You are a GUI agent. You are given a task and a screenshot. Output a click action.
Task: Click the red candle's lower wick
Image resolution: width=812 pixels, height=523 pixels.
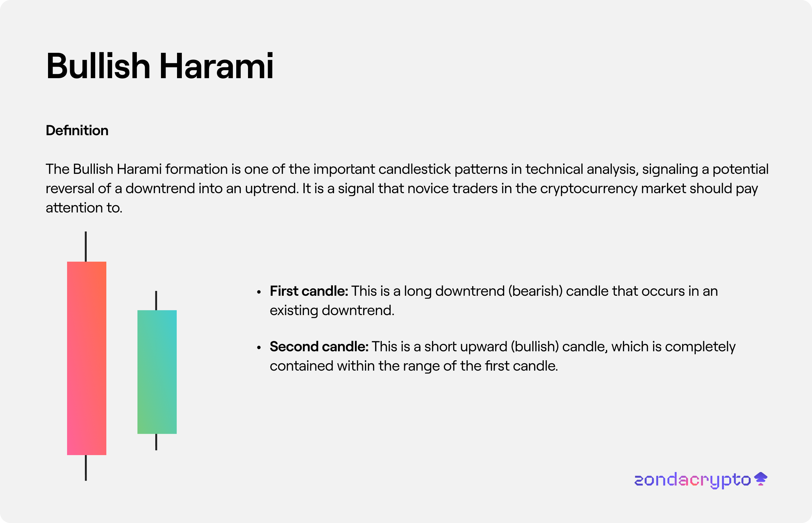click(x=86, y=468)
